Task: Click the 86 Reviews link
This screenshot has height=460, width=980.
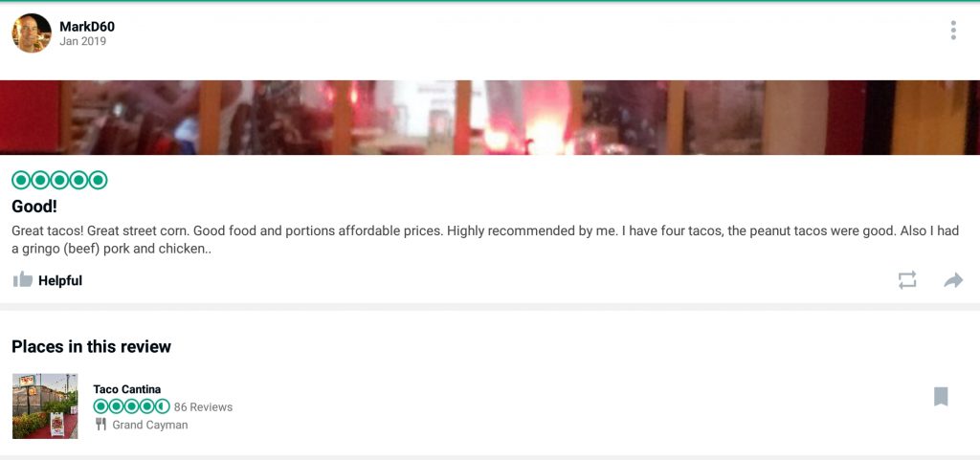Action: click(x=203, y=407)
